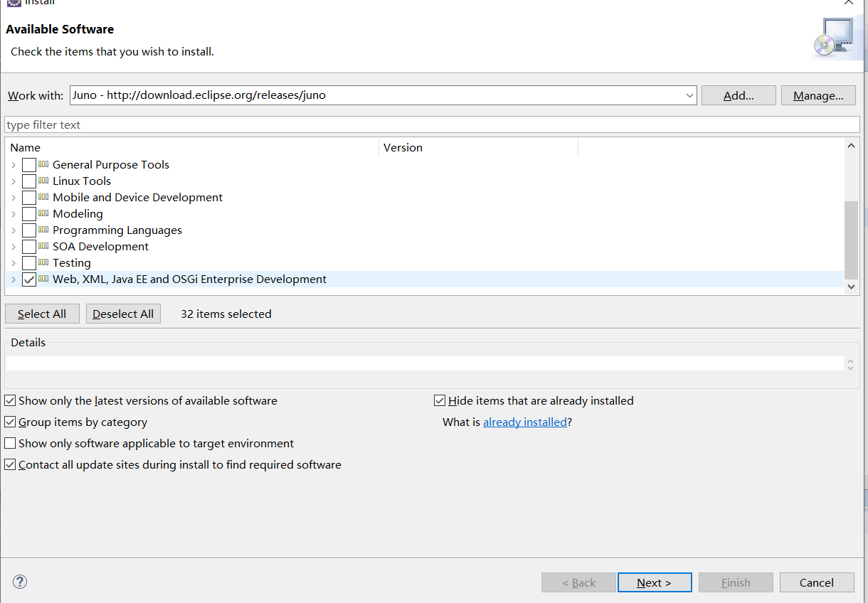868x603 pixels.
Task: Click the category icon beside SOA Development
Action: tap(42, 246)
